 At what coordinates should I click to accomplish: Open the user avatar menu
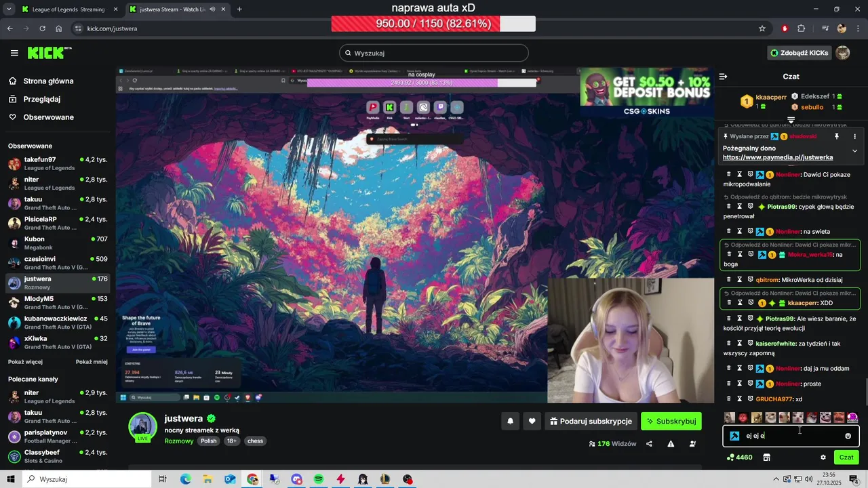coord(843,53)
